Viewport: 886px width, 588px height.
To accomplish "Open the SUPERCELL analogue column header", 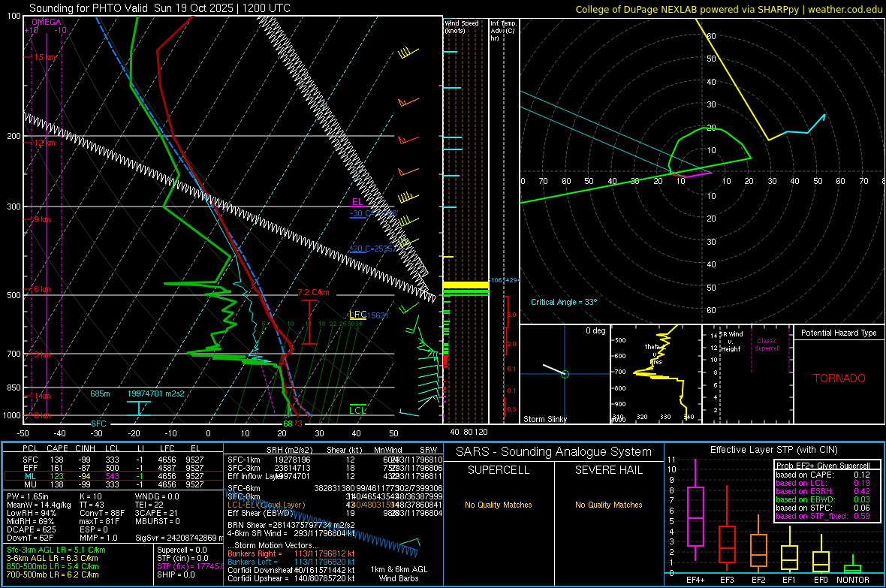I will 499,470.
